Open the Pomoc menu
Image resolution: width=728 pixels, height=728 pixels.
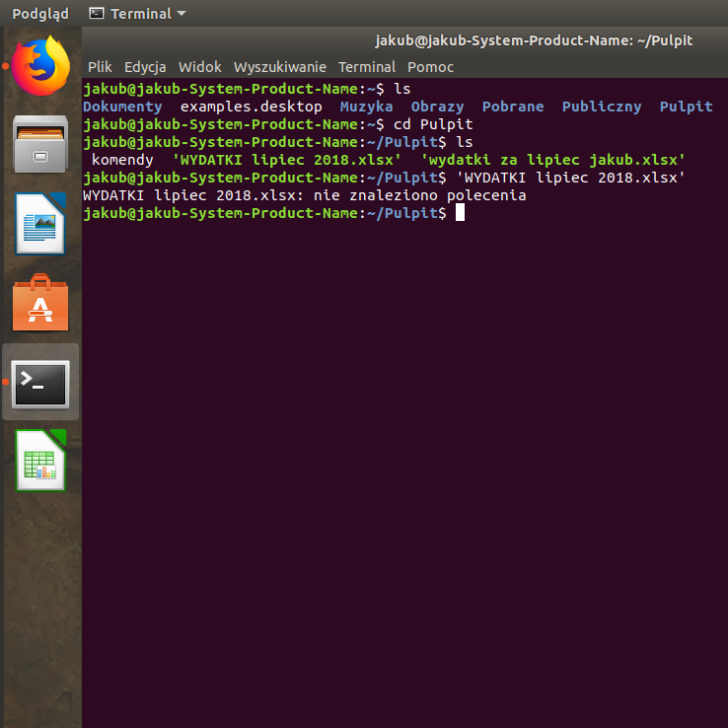click(430, 67)
